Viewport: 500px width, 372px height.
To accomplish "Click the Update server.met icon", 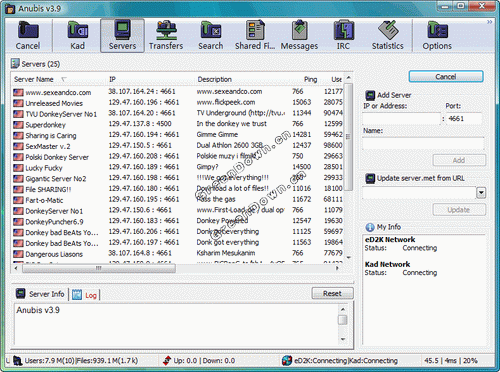I will pos(370,178).
